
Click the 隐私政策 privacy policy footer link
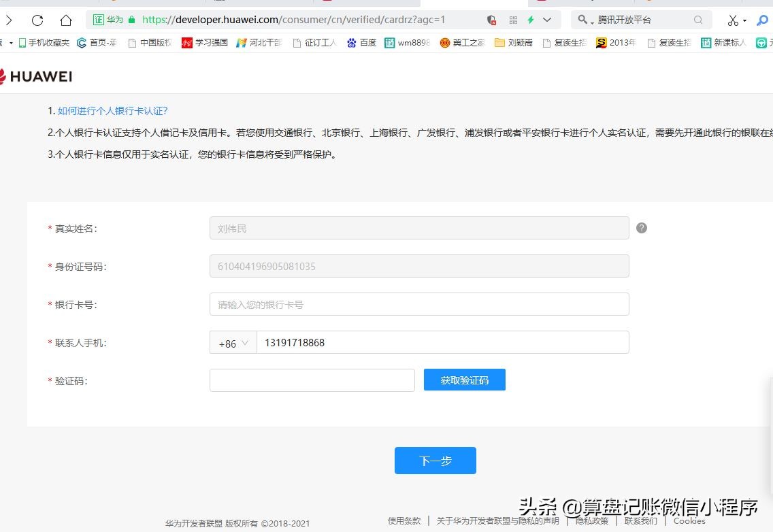591,521
